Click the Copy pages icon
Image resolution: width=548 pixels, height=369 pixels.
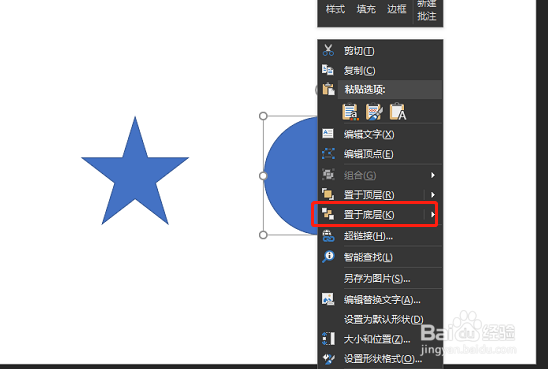pos(328,70)
